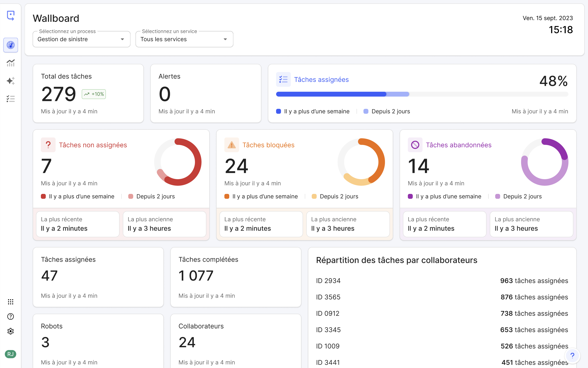Click the Tâches bloquées title

268,145
